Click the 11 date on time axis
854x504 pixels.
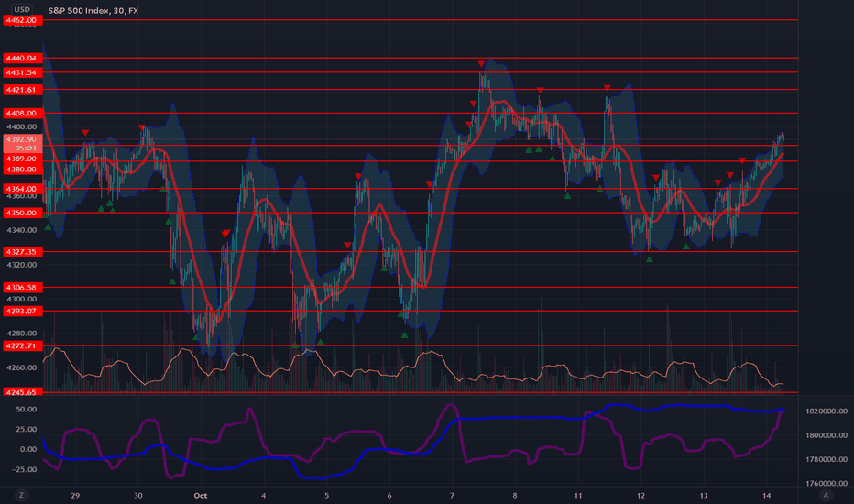click(578, 495)
